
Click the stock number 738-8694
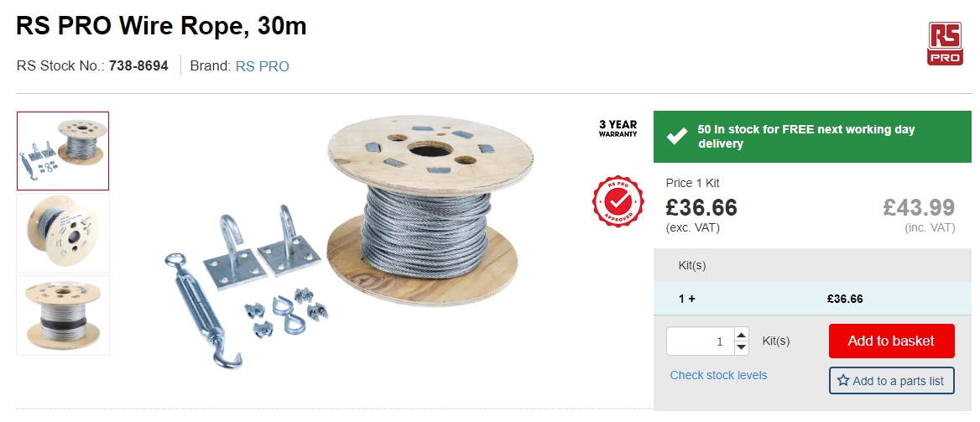click(138, 65)
